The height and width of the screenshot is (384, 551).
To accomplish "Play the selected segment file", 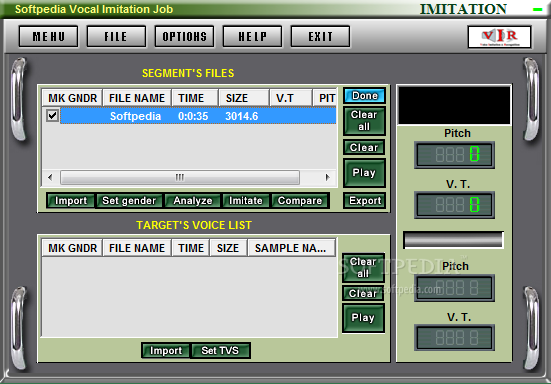I will [x=364, y=173].
